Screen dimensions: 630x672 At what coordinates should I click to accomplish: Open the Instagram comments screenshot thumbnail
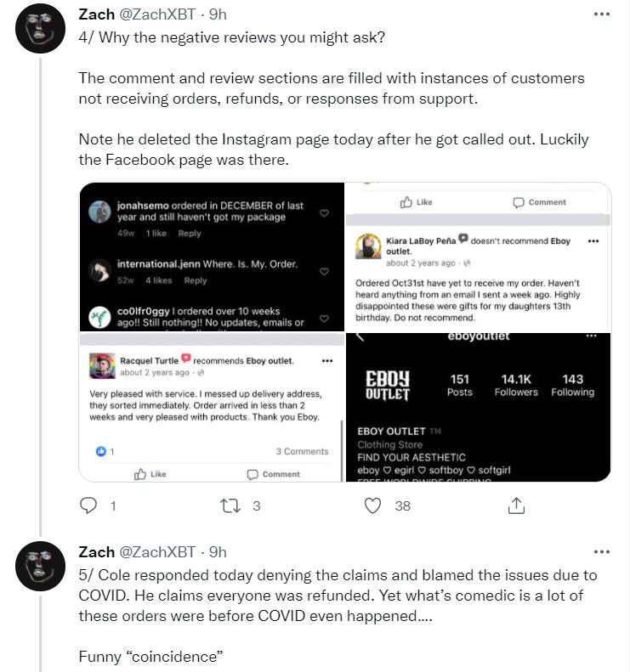pos(211,257)
